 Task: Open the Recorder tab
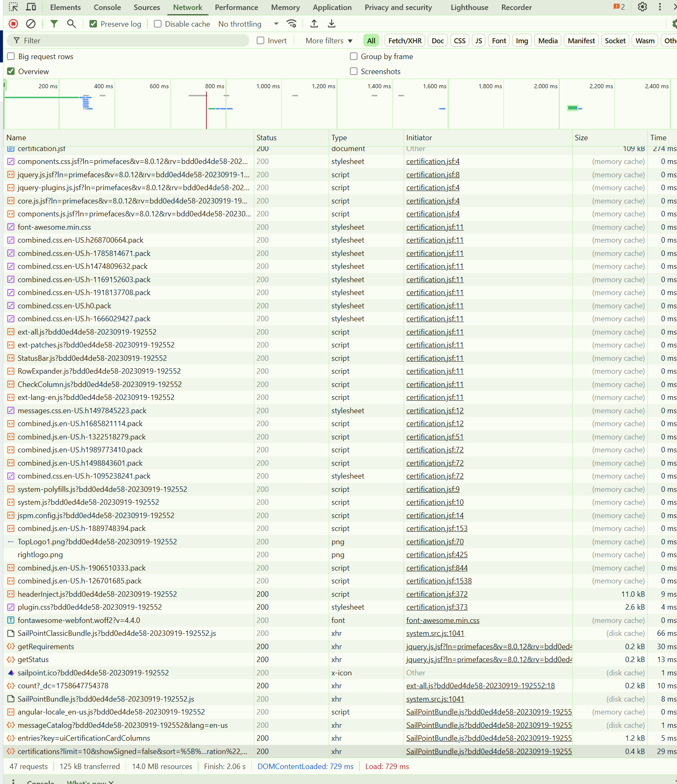(516, 7)
